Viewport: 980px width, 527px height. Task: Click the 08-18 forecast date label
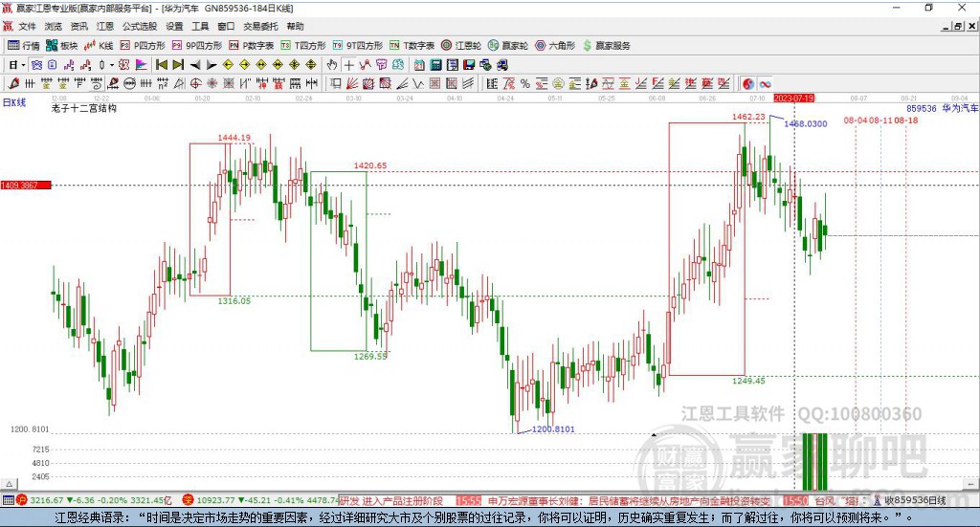pos(906,120)
